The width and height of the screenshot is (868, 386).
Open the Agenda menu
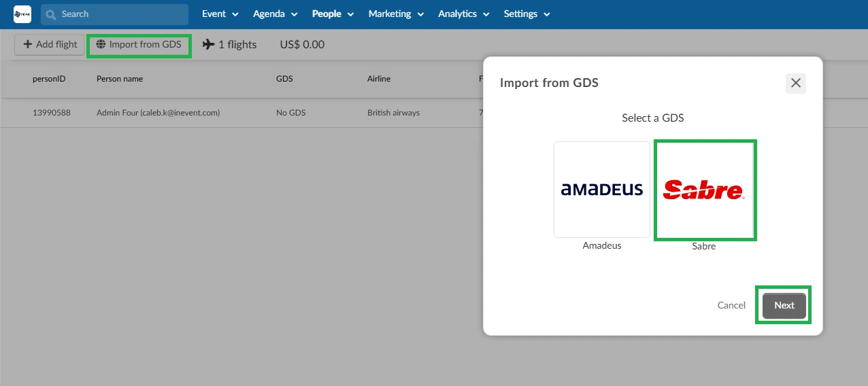click(276, 14)
